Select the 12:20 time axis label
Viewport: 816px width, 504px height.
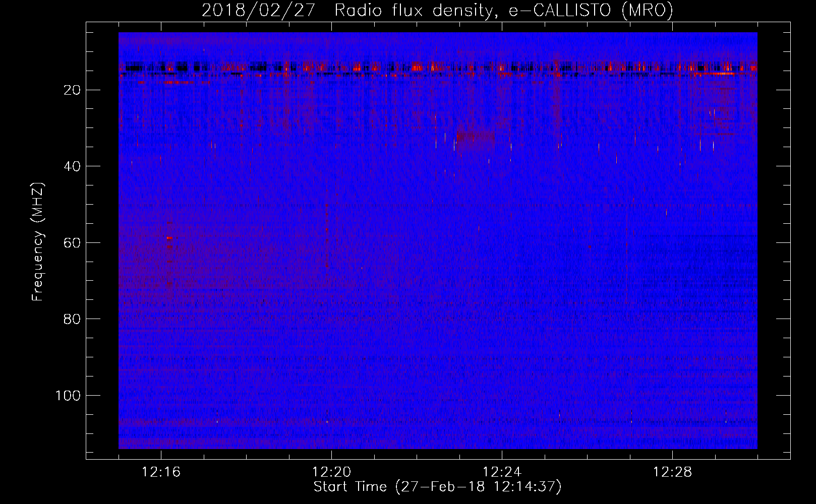tap(331, 472)
